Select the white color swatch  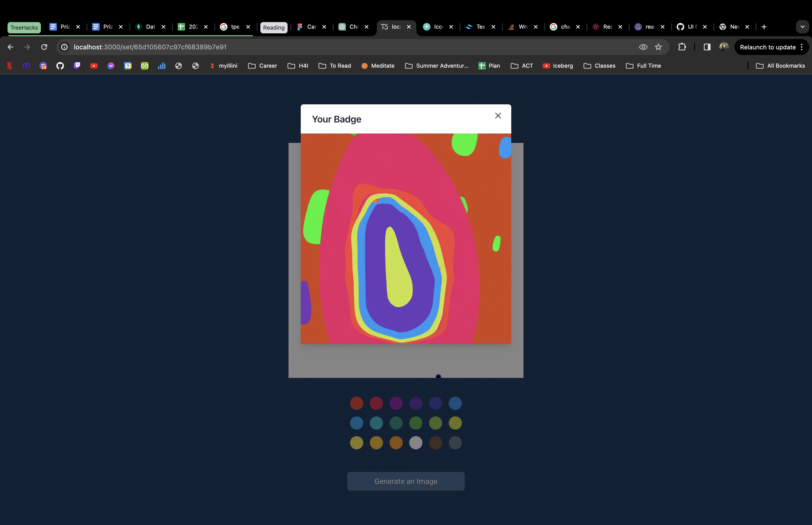415,443
